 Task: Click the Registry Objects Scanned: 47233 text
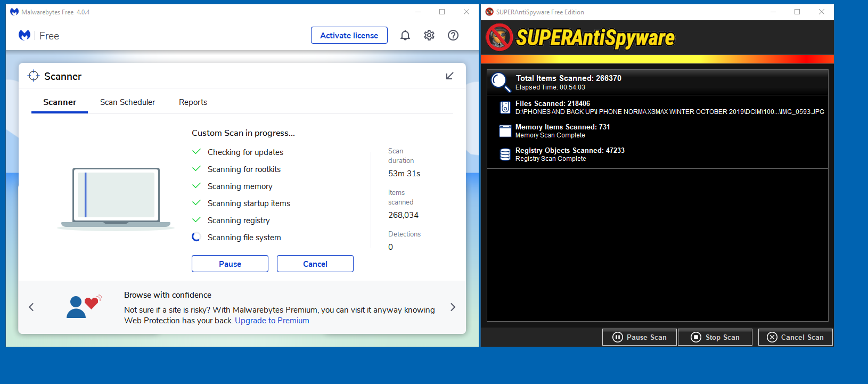coord(570,150)
